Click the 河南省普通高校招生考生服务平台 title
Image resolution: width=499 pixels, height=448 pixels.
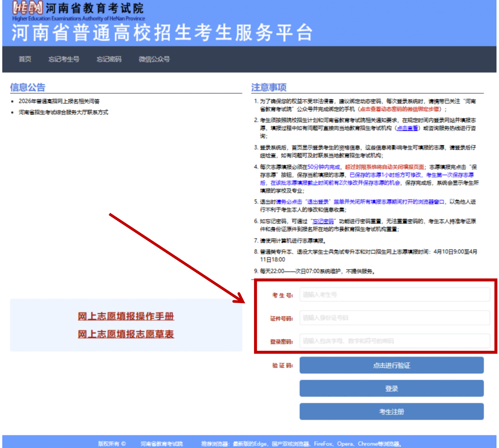tap(163, 33)
